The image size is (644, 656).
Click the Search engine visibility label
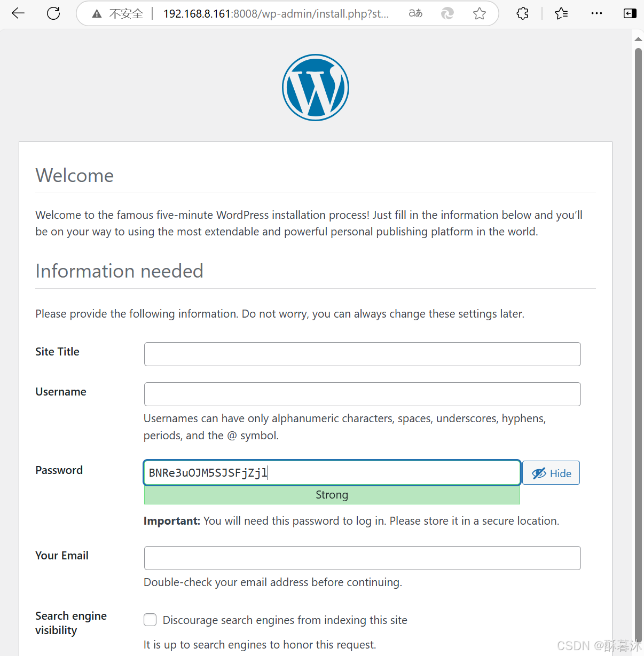[x=71, y=623]
